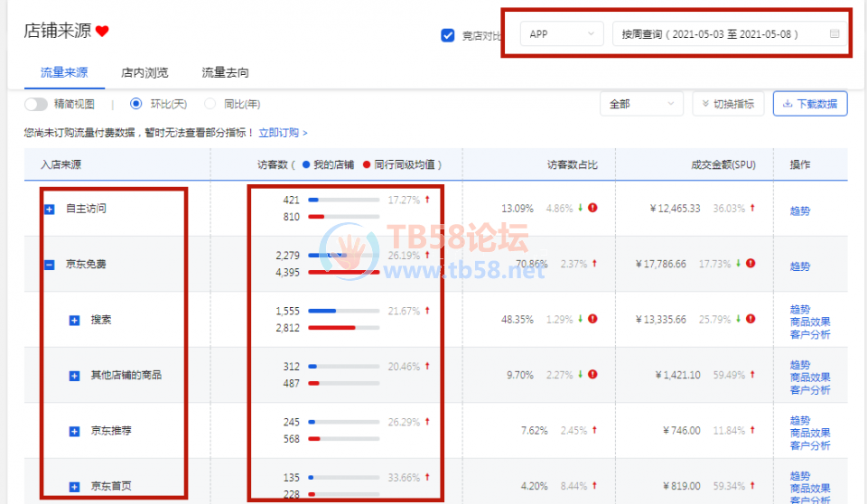Image resolution: width=867 pixels, height=504 pixels.
Task: Open the 切换指标 selector
Action: [728, 104]
